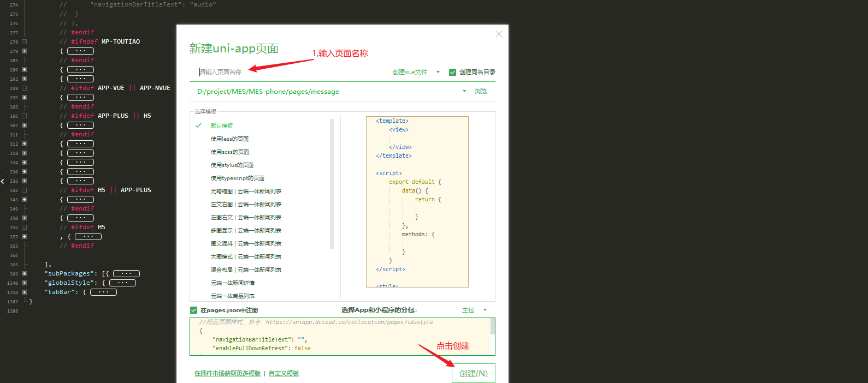868x383 pixels.
Task: Toggle the 创建同名目录 checkbox
Action: (452, 72)
